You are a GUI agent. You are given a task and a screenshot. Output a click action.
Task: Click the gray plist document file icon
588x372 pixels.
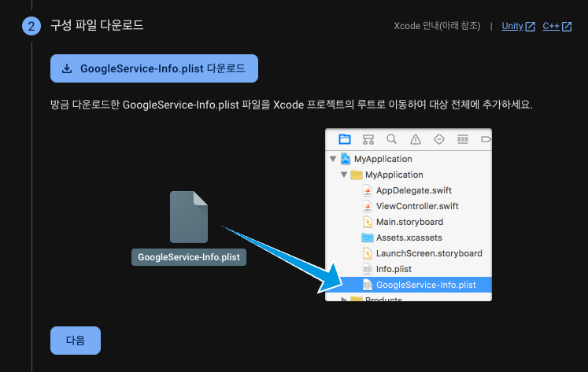tap(189, 217)
